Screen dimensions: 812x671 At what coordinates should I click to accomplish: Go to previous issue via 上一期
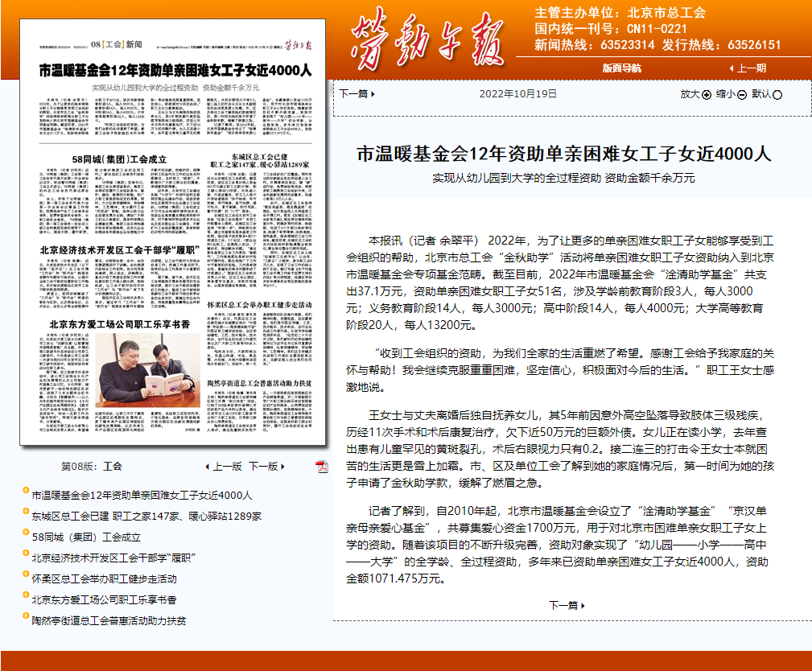coord(748,68)
